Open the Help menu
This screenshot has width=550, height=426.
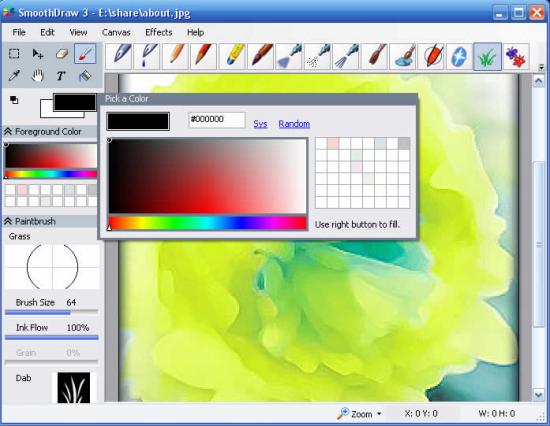coord(195,32)
